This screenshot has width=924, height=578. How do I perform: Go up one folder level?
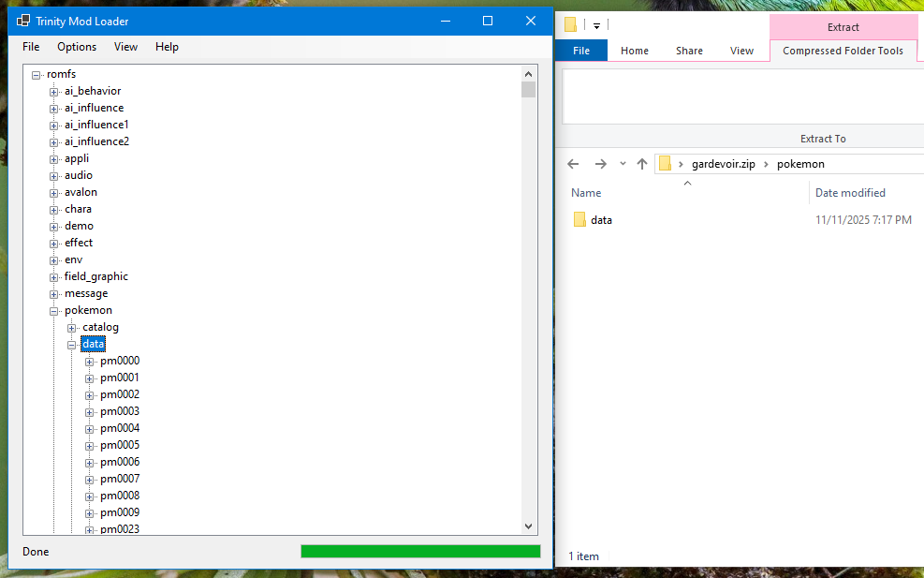[641, 164]
